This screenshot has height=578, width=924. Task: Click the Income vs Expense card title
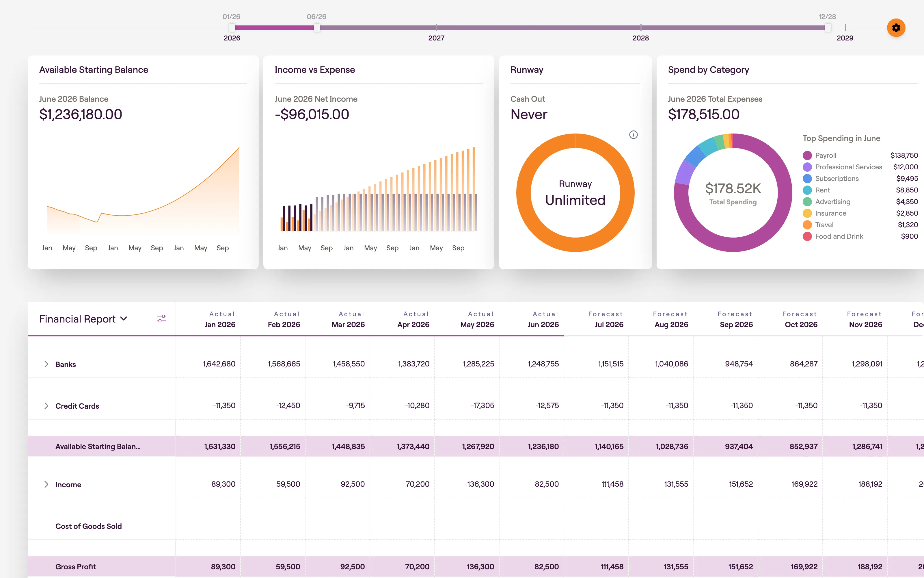click(315, 70)
